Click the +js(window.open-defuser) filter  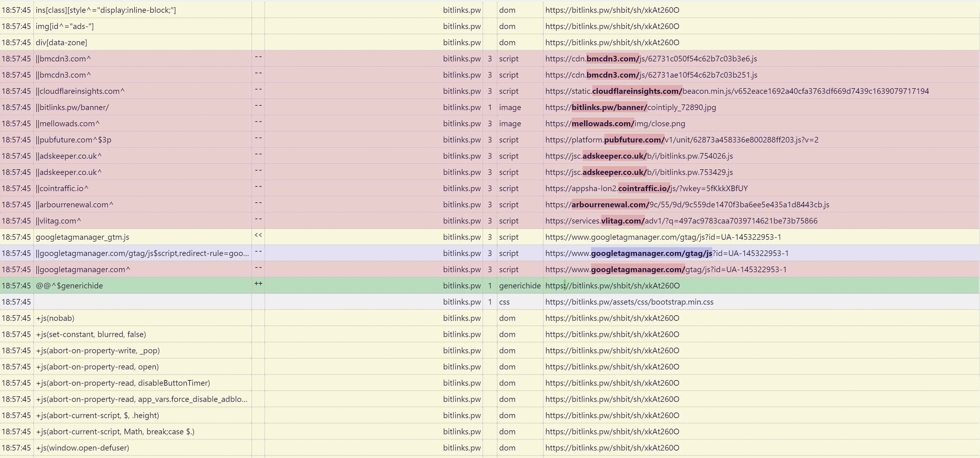point(83,448)
